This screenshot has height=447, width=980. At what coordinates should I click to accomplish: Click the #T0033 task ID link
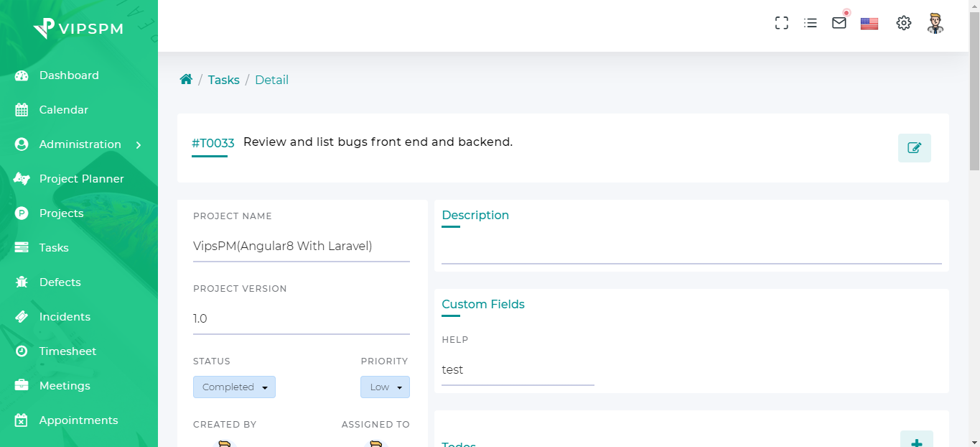213,143
